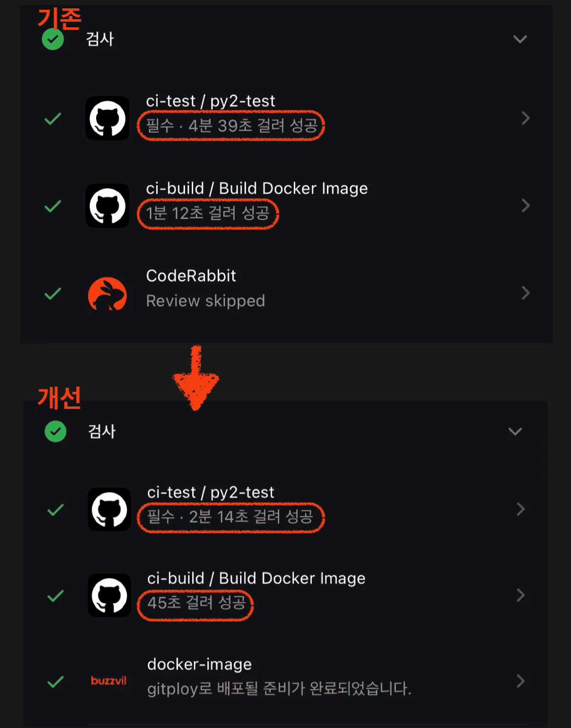
Task: Open the 45초 Build Docker Image check
Action: click(285, 595)
